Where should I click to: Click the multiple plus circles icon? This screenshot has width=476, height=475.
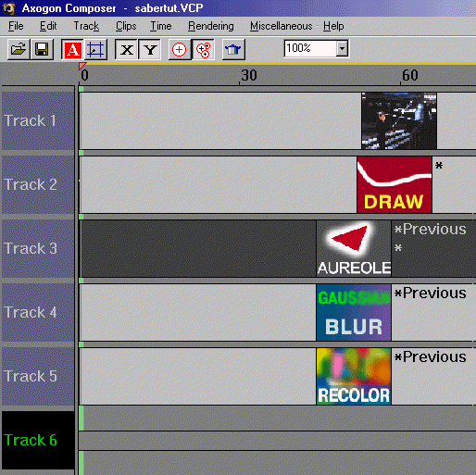pos(203,49)
